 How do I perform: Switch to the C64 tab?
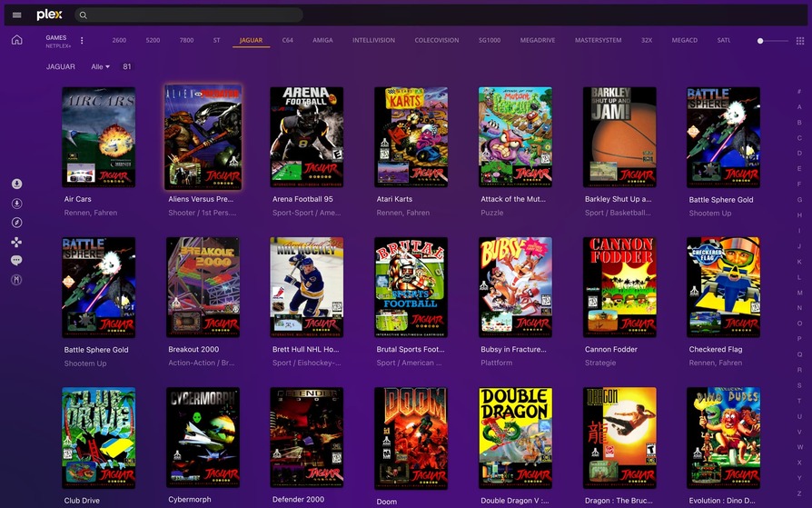(x=287, y=40)
